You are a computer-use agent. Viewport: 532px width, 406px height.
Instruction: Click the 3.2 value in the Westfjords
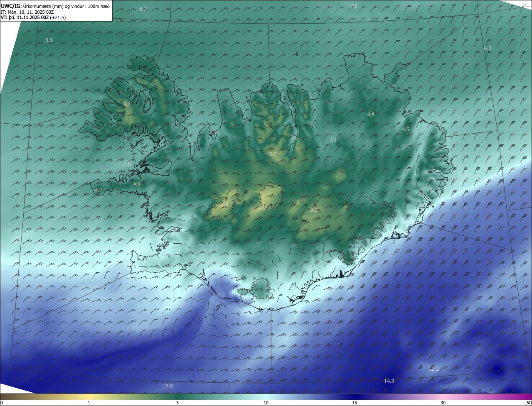pyautogui.click(x=126, y=105)
